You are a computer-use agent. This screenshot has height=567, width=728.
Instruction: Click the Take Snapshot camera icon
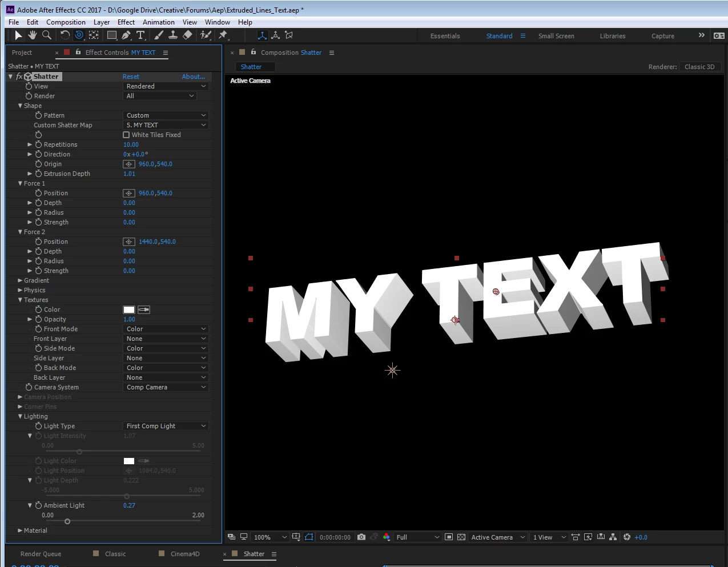pyautogui.click(x=361, y=537)
